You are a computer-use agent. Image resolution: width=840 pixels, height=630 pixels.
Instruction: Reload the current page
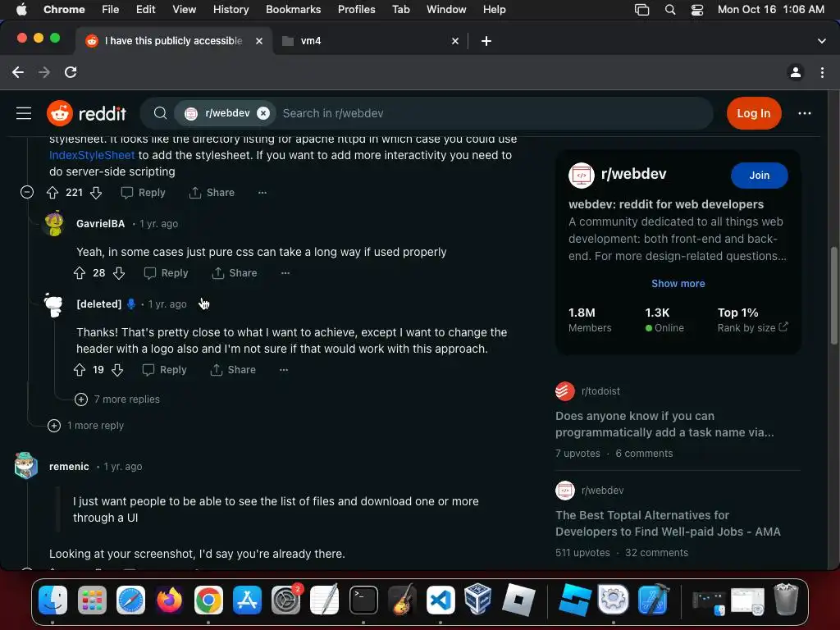point(71,72)
